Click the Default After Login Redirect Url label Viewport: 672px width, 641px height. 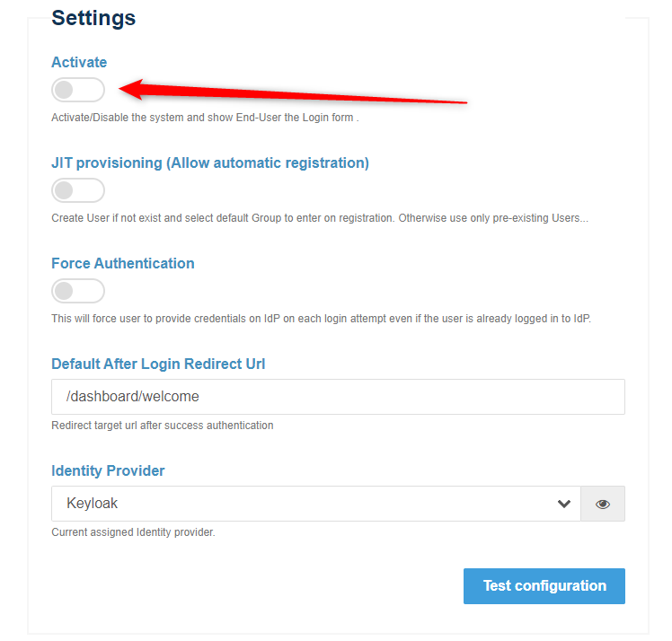click(158, 364)
